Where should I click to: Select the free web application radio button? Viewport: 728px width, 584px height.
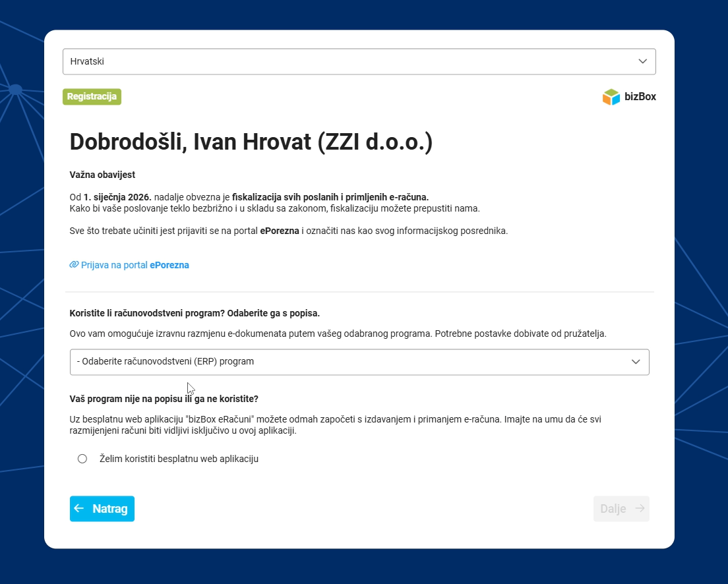click(x=82, y=459)
